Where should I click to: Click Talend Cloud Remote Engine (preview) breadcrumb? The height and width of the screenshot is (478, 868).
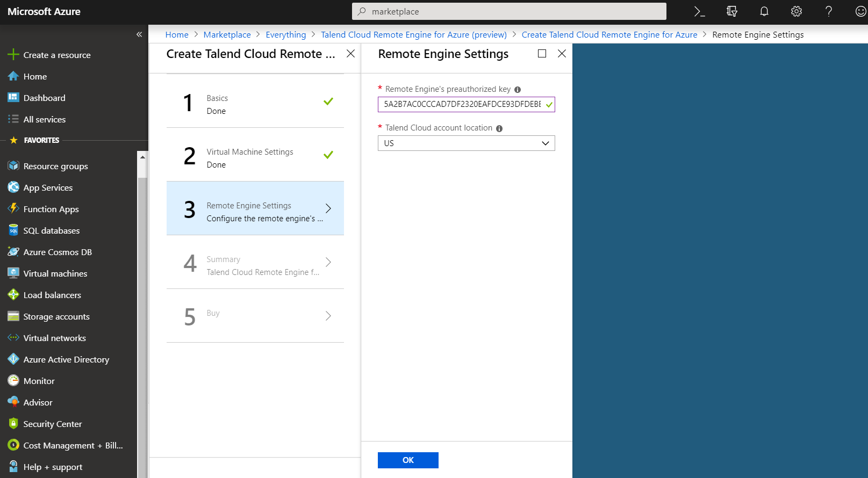point(414,34)
